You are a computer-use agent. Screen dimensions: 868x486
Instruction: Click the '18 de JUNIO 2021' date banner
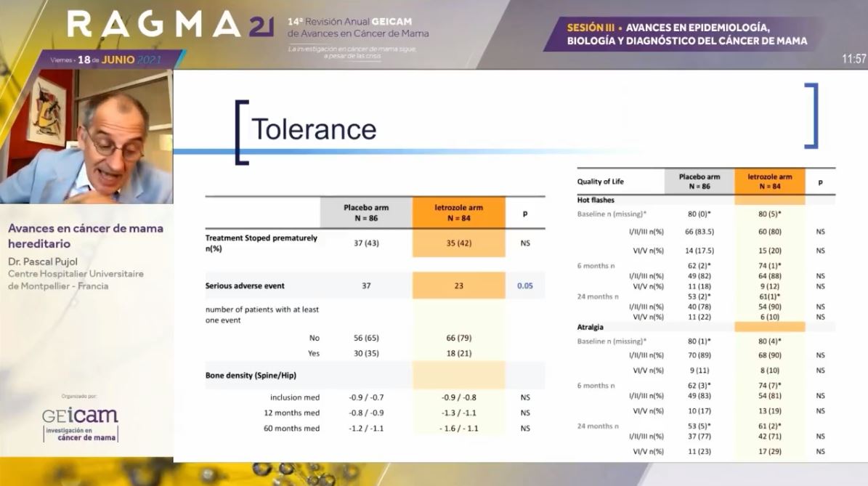coord(105,60)
